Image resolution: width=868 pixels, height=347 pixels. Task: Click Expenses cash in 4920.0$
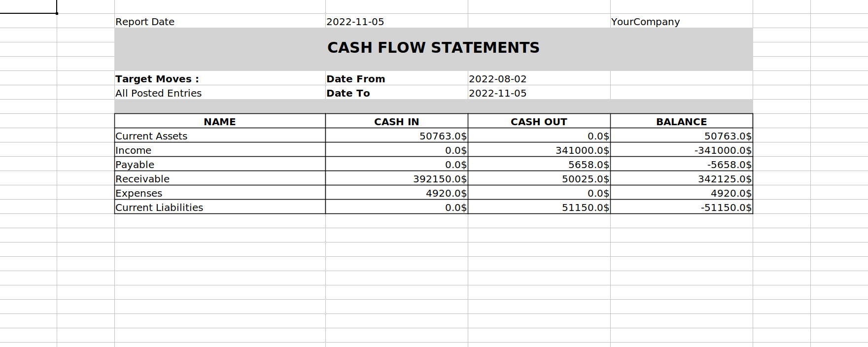[396, 193]
